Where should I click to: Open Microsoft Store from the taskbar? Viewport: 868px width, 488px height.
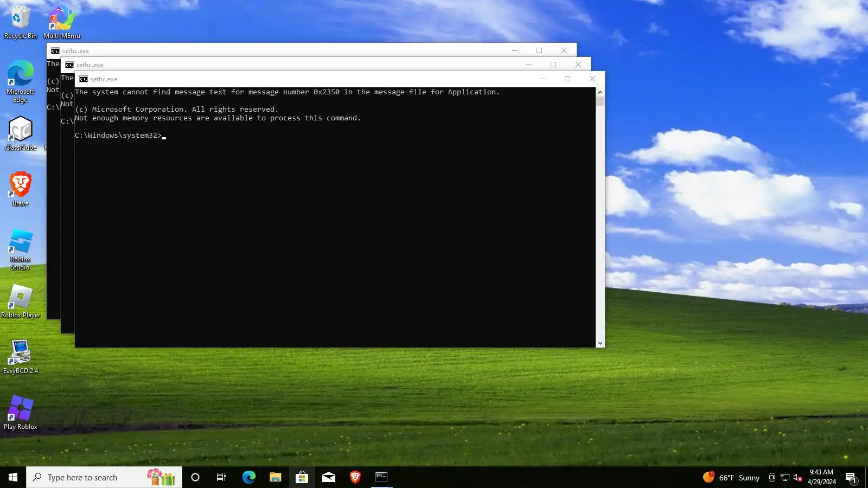[302, 477]
